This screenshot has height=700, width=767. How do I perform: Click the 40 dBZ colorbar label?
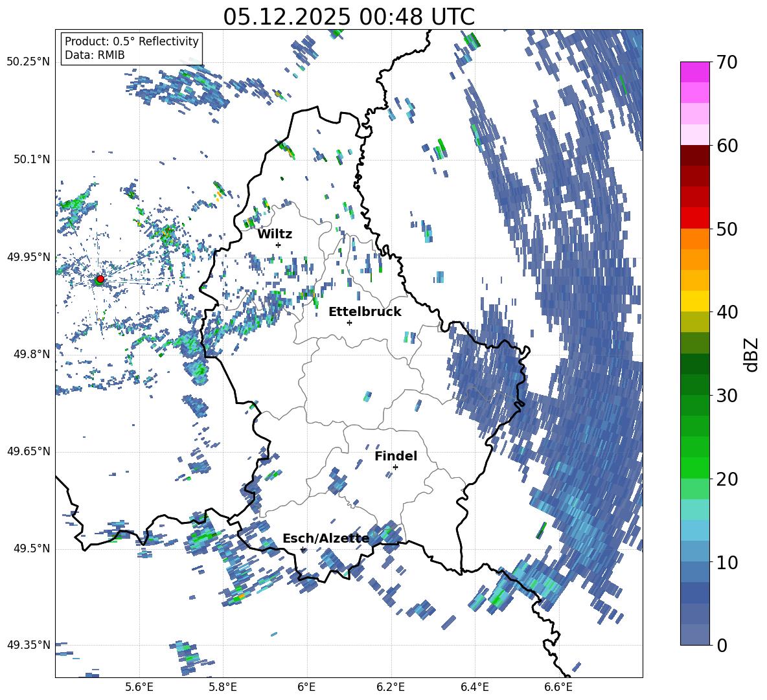726,312
